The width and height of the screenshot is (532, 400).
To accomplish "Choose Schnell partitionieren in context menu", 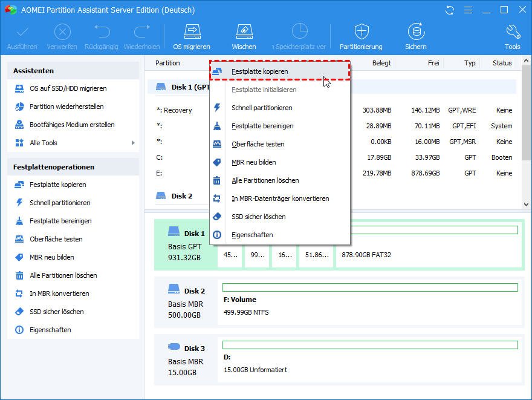I will pyautogui.click(x=280, y=108).
